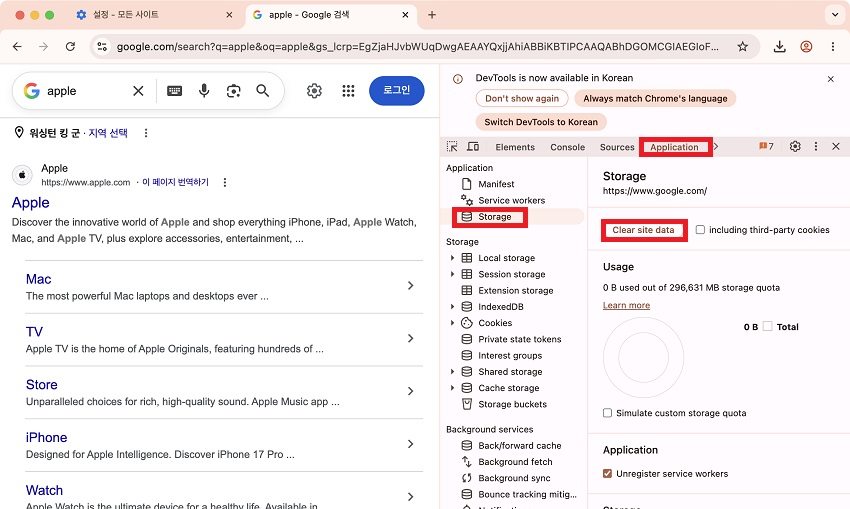Click the 로그인 sign-in button
The height and width of the screenshot is (509, 850).
click(x=397, y=91)
